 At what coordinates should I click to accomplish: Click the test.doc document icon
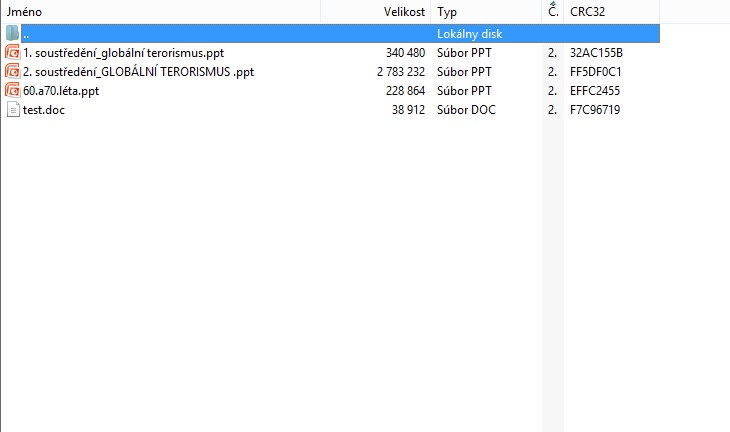click(13, 110)
